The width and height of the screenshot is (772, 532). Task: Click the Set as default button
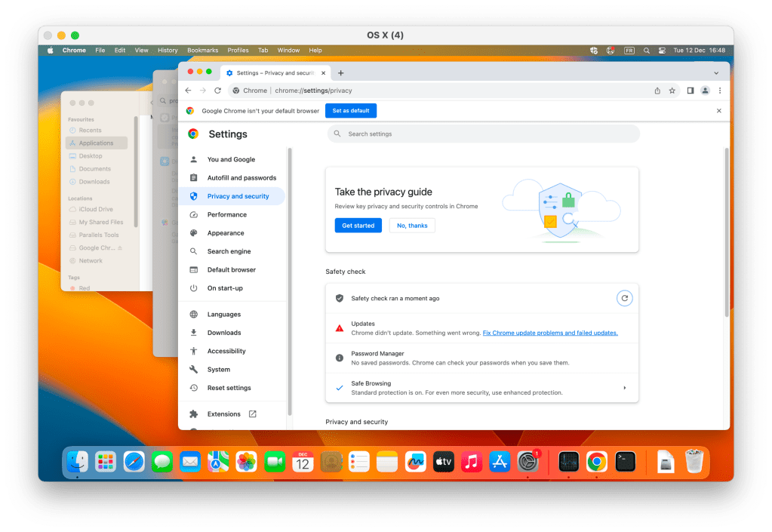tap(351, 111)
